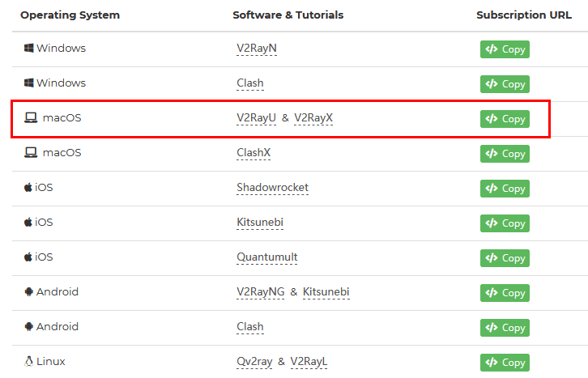Viewport: 588px width, 378px height.
Task: Open the V2RayN tutorial link
Action: 256,49
